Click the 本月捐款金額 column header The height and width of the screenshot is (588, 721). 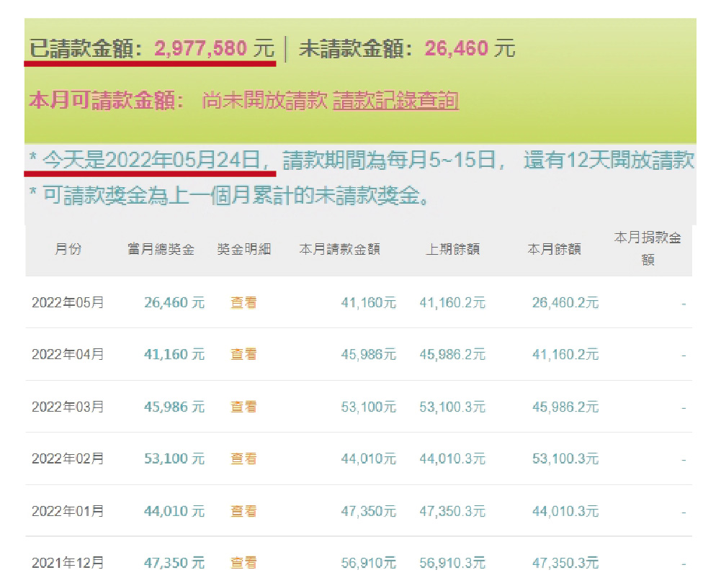click(648, 248)
